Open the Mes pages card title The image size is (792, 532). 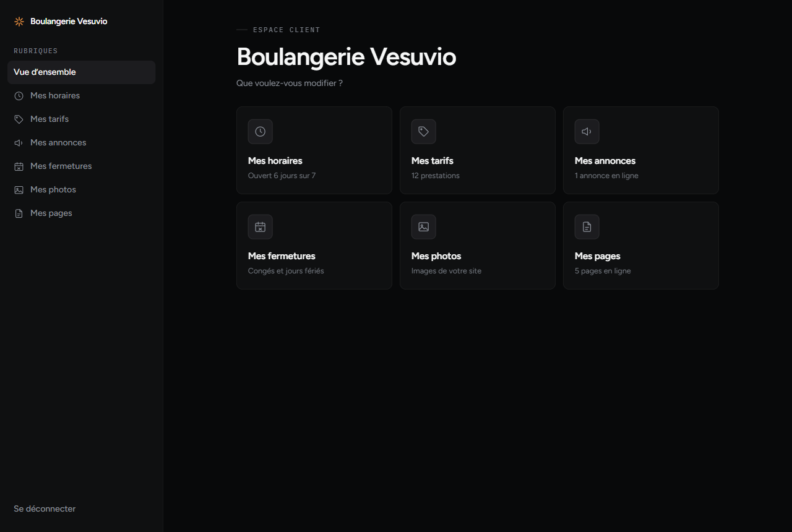click(598, 256)
